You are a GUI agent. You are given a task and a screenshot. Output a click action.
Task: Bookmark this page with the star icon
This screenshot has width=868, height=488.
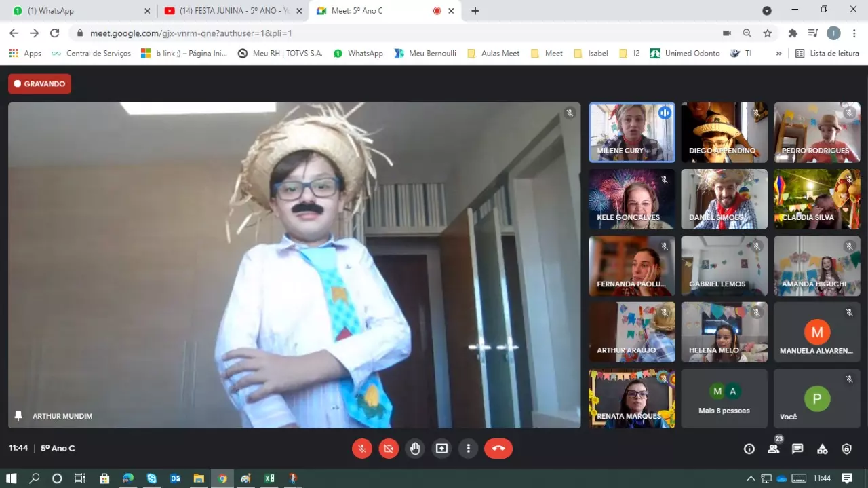point(768,33)
